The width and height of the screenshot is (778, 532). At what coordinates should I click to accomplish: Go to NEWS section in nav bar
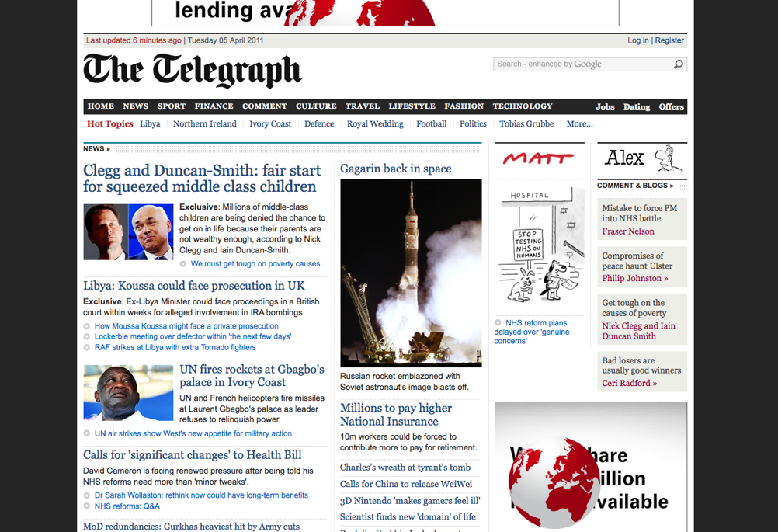click(135, 106)
